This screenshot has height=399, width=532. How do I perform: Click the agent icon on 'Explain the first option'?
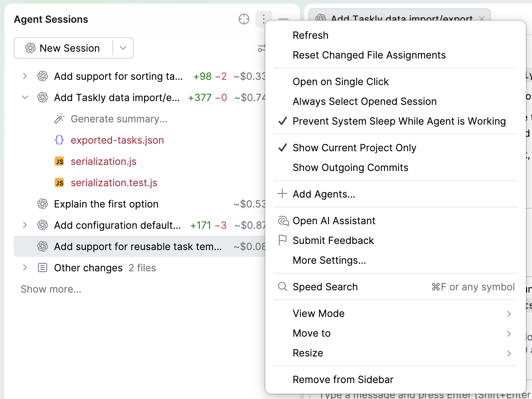(x=43, y=204)
